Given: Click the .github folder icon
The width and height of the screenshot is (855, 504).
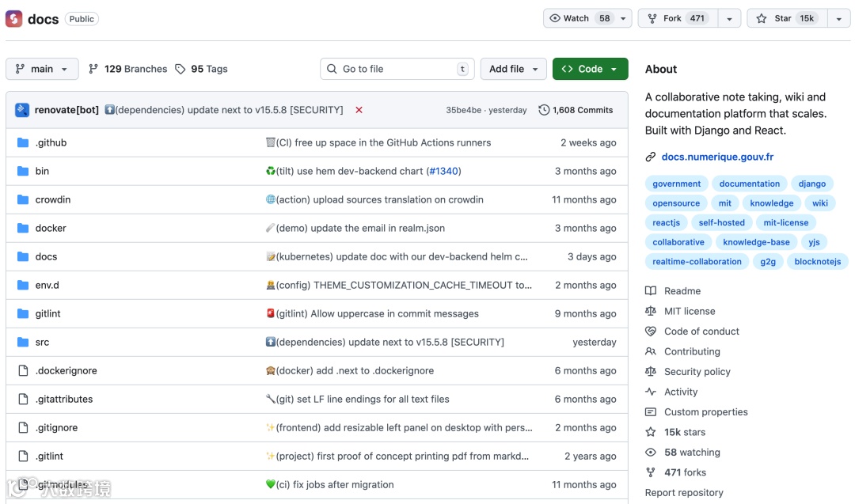Looking at the screenshot, I should click(x=23, y=142).
